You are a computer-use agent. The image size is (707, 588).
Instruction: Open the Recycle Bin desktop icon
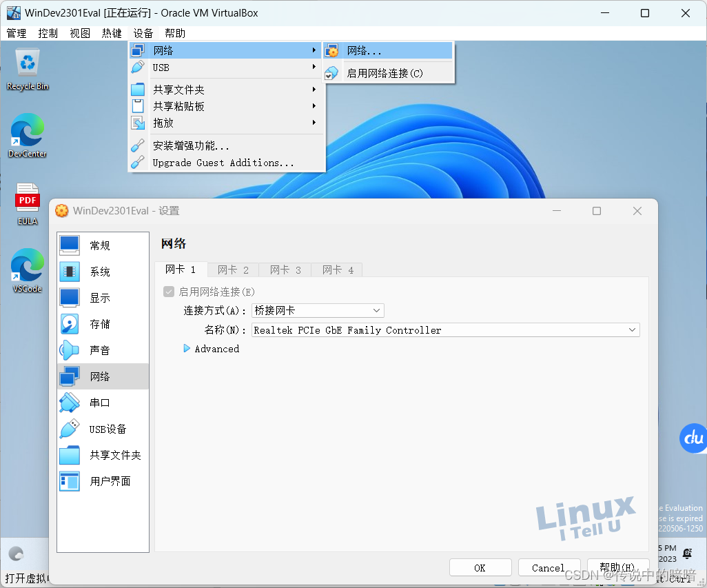28,63
